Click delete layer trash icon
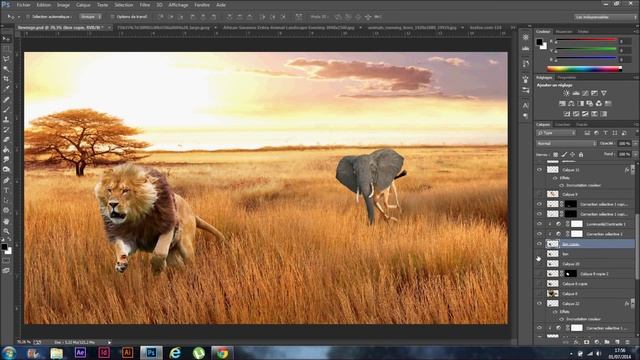The height and width of the screenshot is (360, 640). [x=627, y=342]
